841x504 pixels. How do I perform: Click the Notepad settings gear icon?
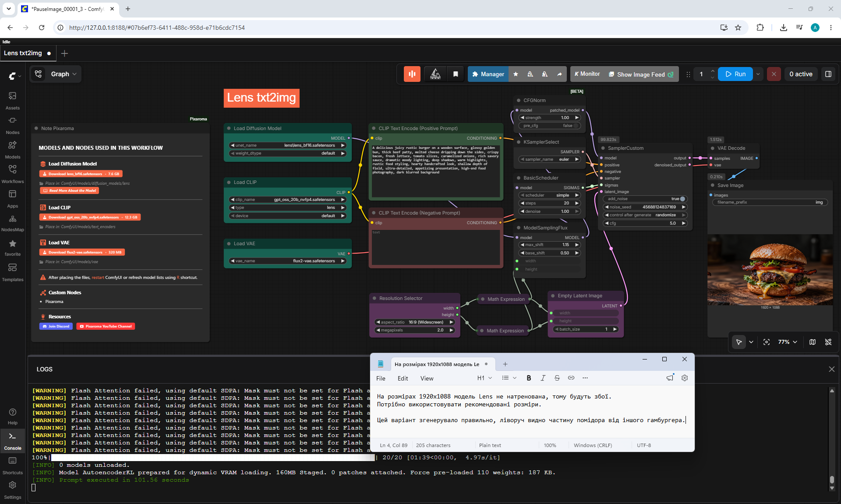pyautogui.click(x=684, y=378)
